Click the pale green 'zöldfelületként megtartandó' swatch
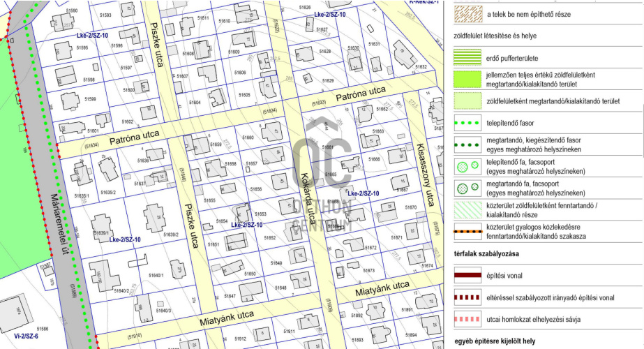The image size is (644, 349). pos(465,101)
